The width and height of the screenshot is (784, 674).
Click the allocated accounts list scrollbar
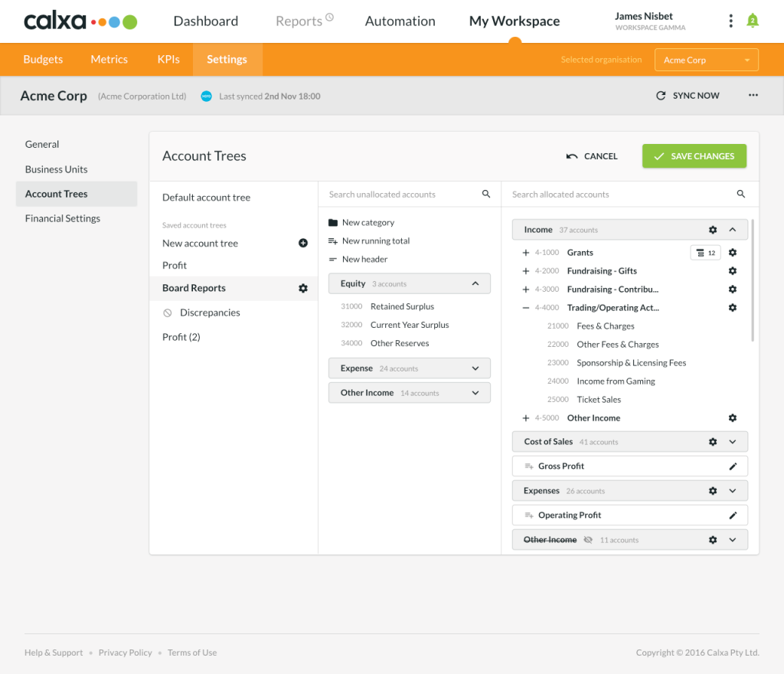pos(752,280)
